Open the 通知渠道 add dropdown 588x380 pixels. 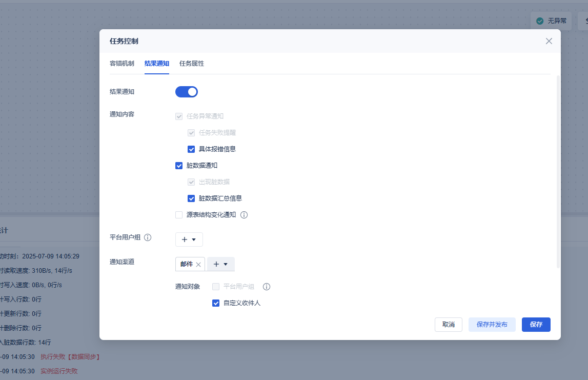click(221, 264)
